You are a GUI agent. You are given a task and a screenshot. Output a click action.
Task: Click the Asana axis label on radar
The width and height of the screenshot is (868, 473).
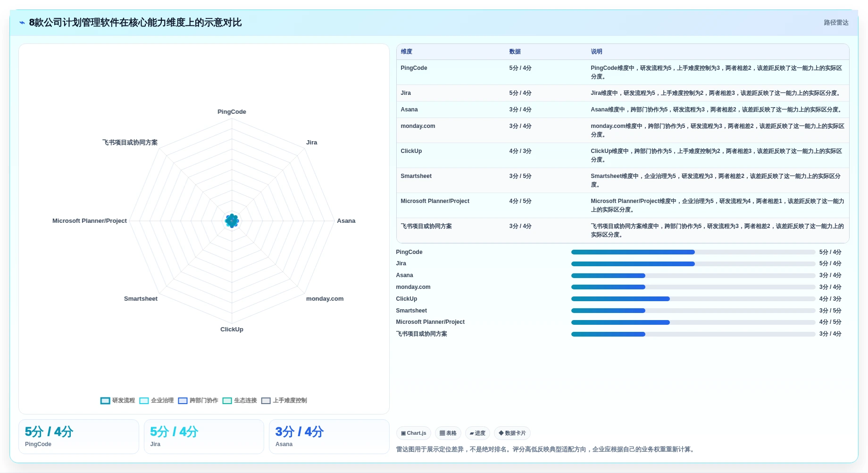tap(346, 221)
